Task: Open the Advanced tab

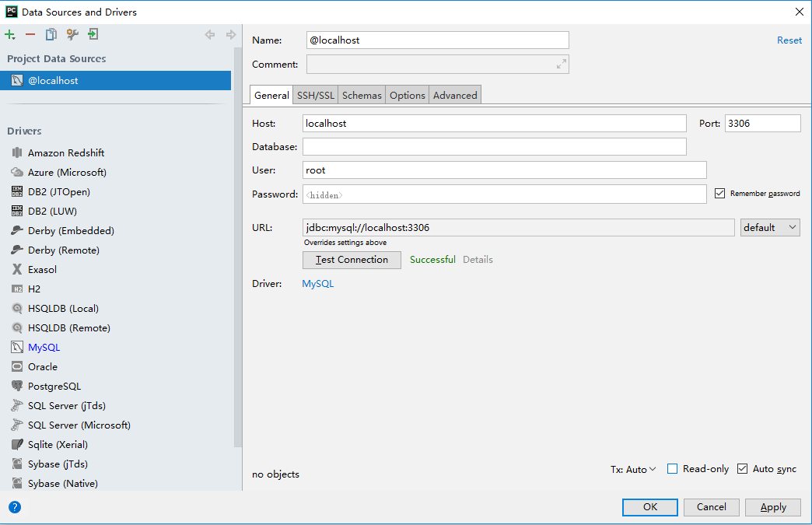Action: pyautogui.click(x=455, y=95)
